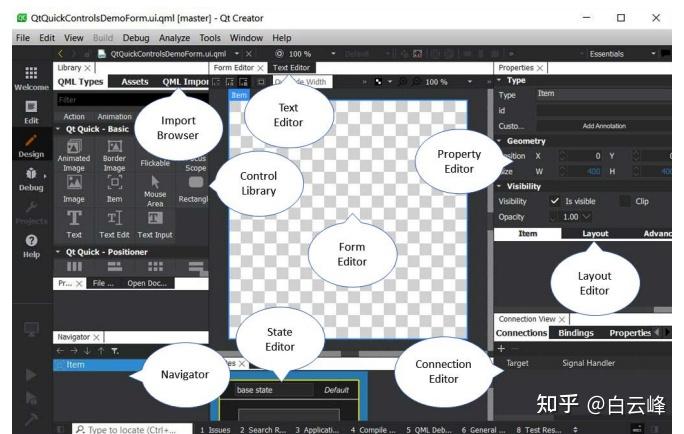The image size is (684, 434).
Task: Add a new connection with plus icon
Action: pyautogui.click(x=501, y=348)
